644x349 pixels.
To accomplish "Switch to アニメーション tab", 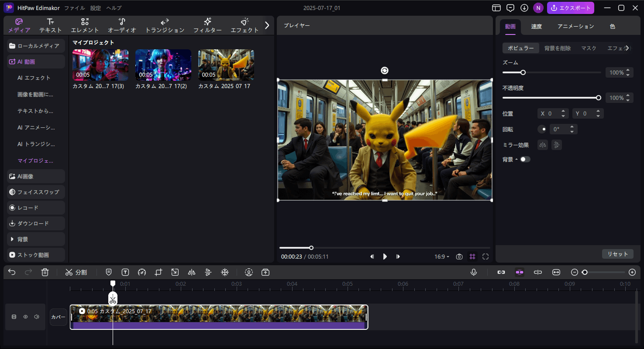I will click(x=576, y=27).
